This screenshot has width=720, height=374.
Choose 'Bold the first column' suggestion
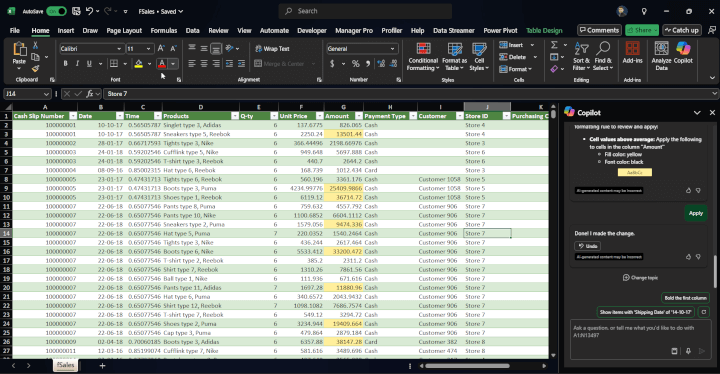tap(685, 298)
